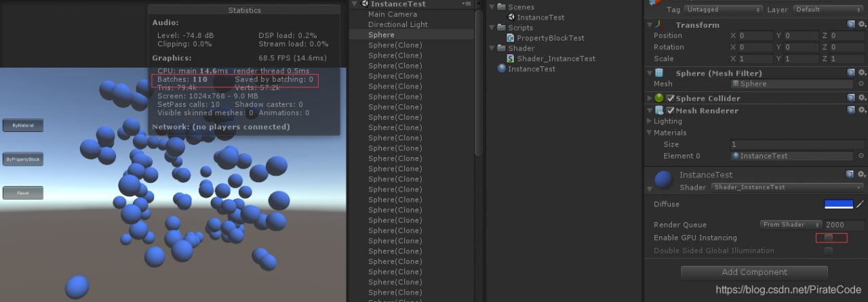Click the Mesh Filter component icon
Image resolution: width=868 pixels, height=302 pixels.
tap(658, 72)
